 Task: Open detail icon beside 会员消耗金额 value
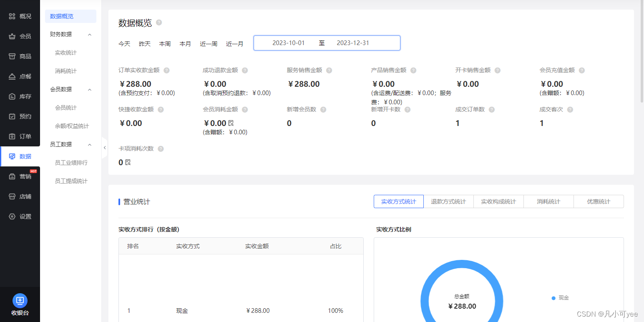tap(231, 123)
